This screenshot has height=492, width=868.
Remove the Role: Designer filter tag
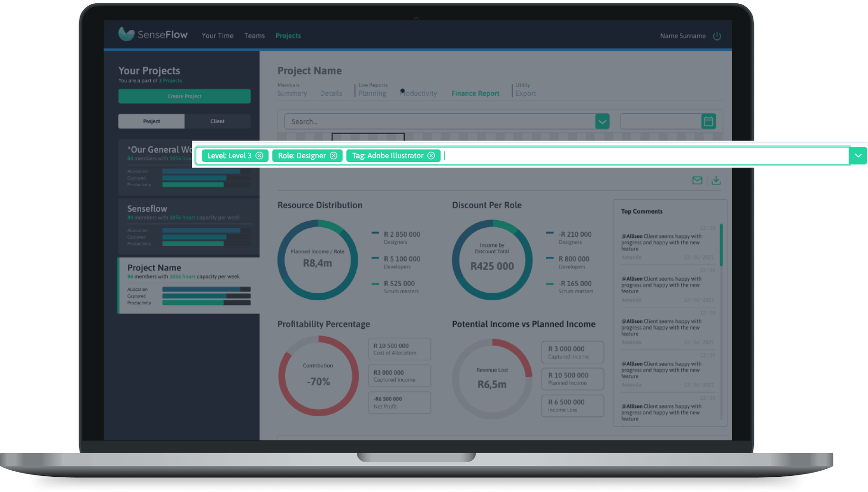(x=334, y=156)
